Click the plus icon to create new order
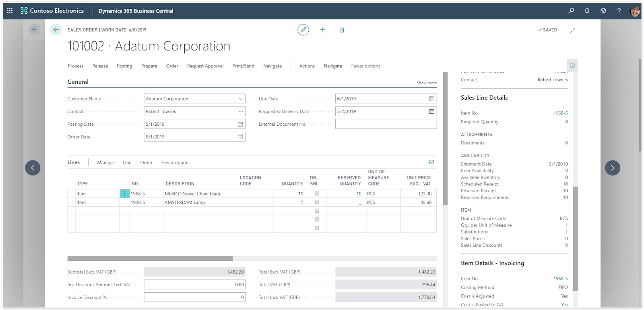 (322, 30)
